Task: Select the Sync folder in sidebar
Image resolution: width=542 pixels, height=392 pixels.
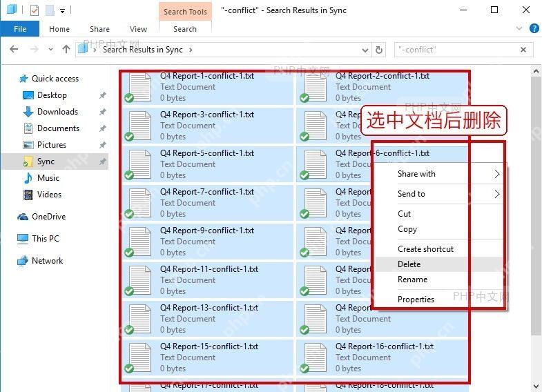Action: [x=55, y=161]
